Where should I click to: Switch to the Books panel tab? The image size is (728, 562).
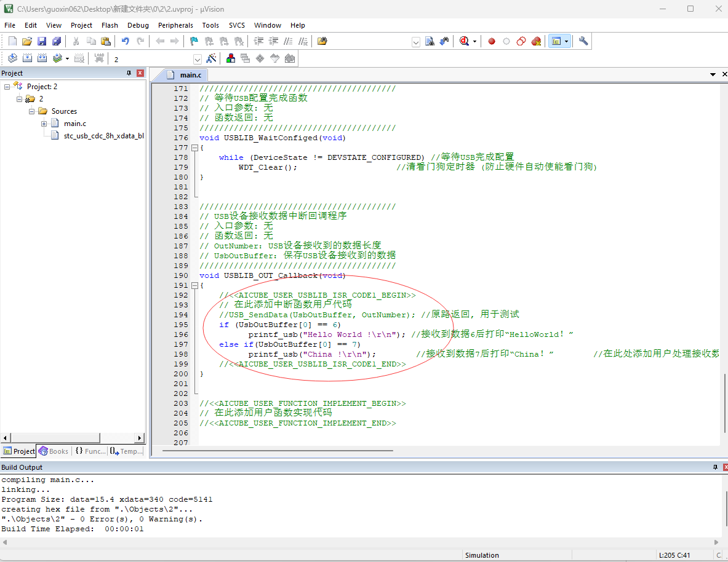pyautogui.click(x=54, y=451)
